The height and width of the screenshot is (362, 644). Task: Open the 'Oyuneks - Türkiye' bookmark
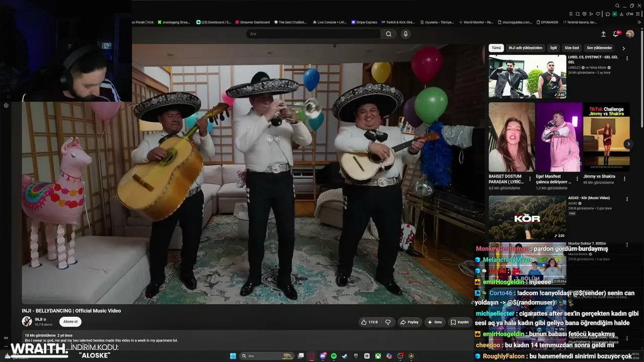pyautogui.click(x=436, y=22)
